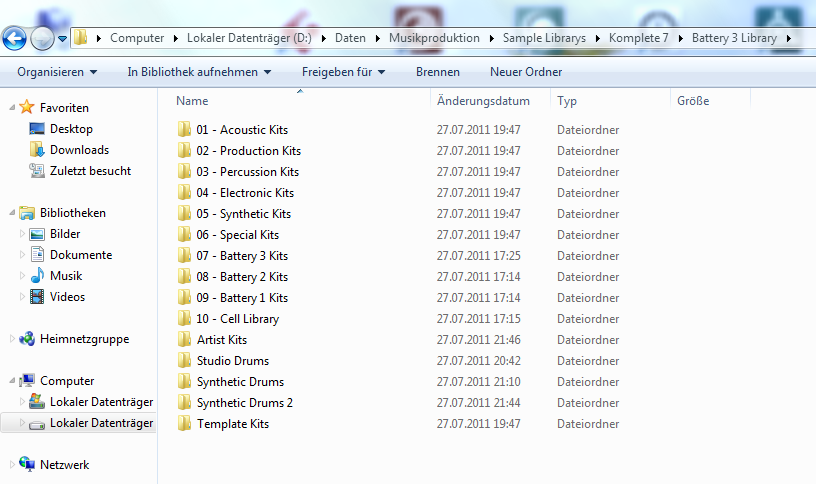Click the Neuer Ordner button
816x484 pixels.
[526, 72]
